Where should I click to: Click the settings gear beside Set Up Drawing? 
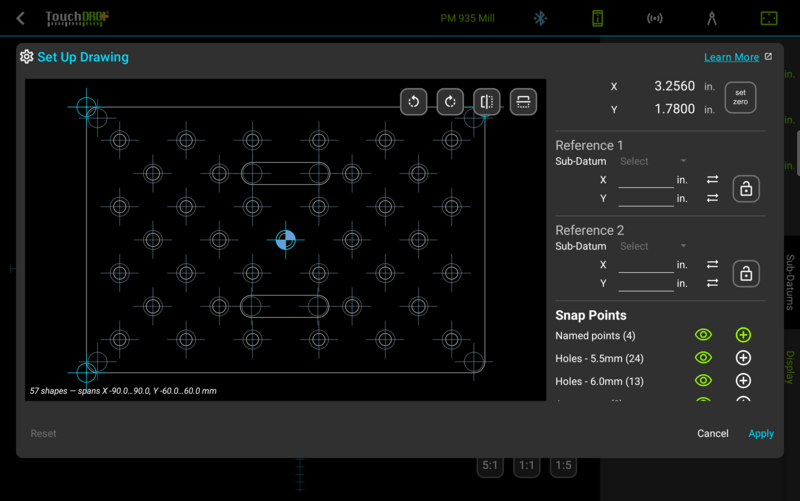(x=27, y=57)
